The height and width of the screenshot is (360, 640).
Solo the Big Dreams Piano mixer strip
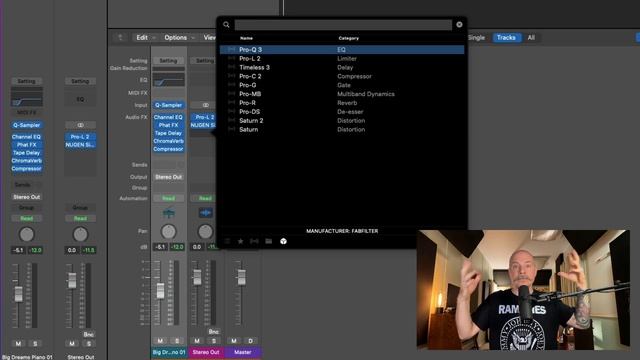click(x=177, y=340)
